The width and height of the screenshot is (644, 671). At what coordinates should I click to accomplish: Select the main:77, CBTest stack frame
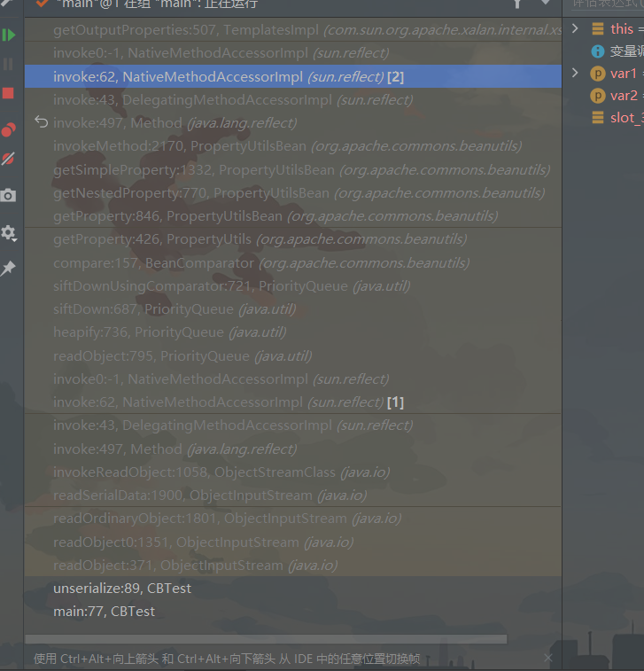(x=104, y=611)
